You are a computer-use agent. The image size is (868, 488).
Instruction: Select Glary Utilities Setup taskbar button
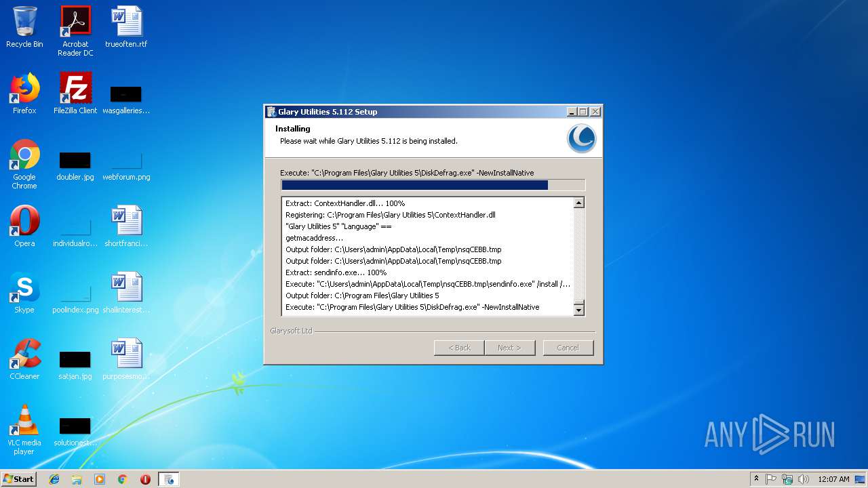169,479
